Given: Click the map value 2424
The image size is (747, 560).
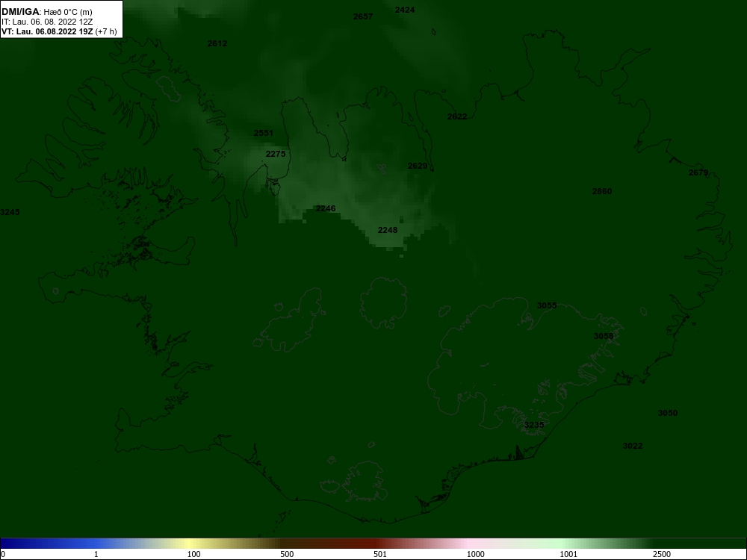Looking at the screenshot, I should [x=404, y=10].
